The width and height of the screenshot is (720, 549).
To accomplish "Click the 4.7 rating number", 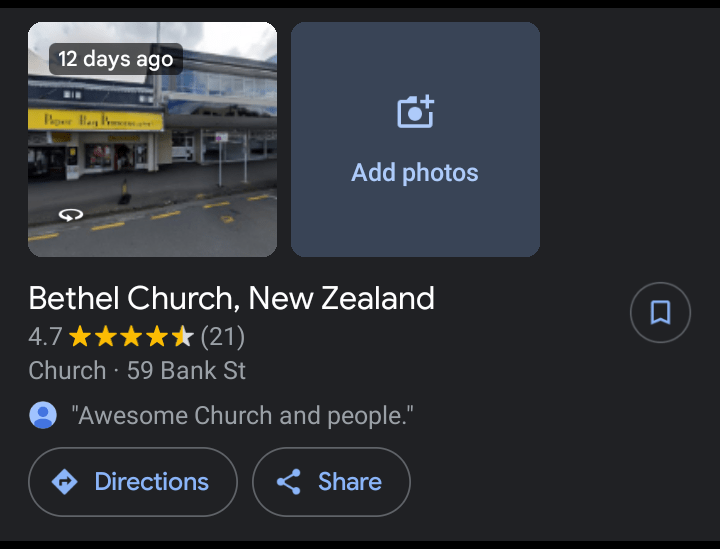I will (45, 336).
